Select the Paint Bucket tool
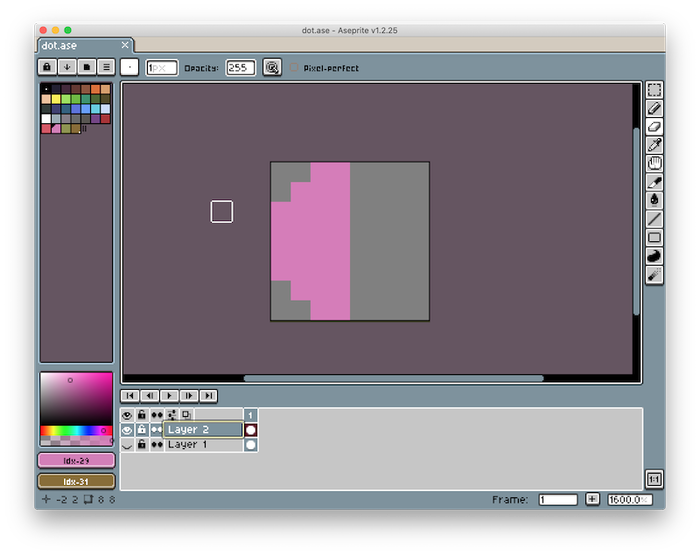This screenshot has height=555, width=700. pyautogui.click(x=654, y=200)
